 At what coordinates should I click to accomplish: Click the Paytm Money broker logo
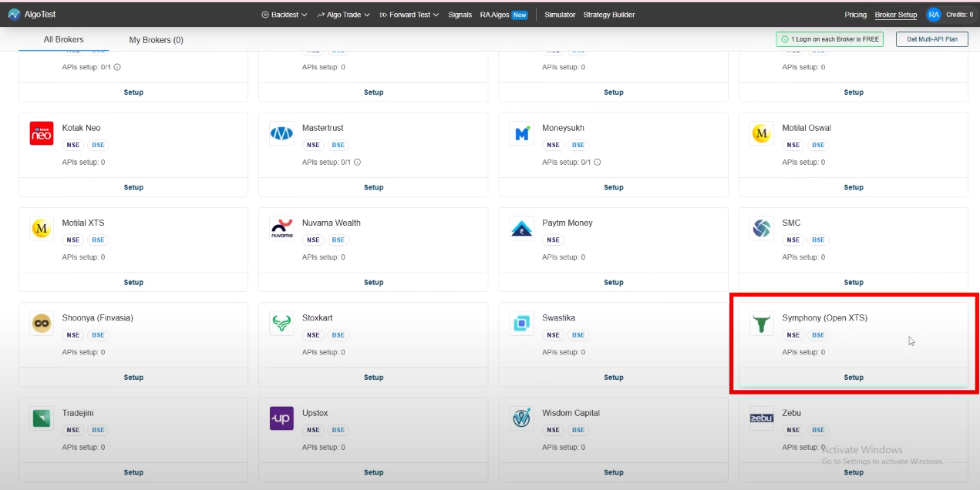(x=522, y=228)
